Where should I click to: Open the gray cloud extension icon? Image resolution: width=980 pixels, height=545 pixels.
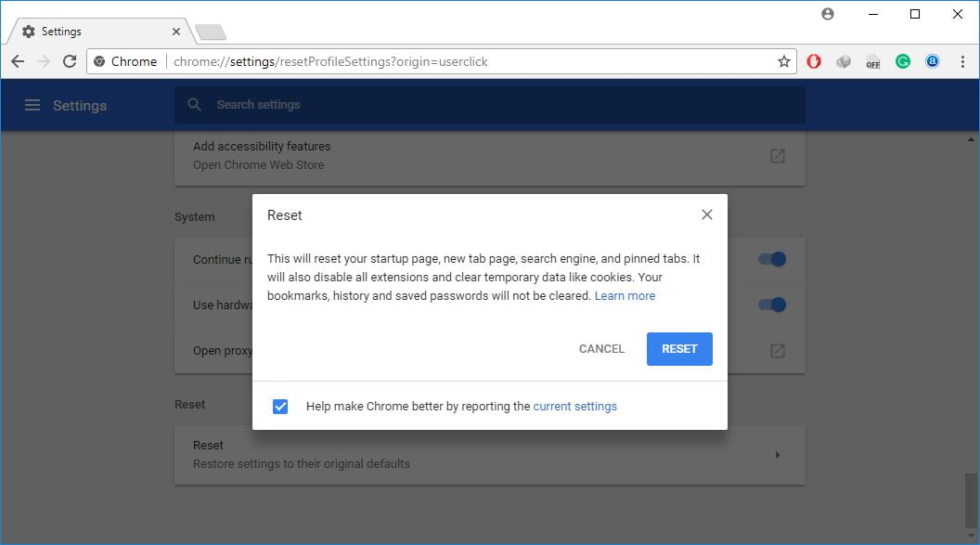pos(844,61)
